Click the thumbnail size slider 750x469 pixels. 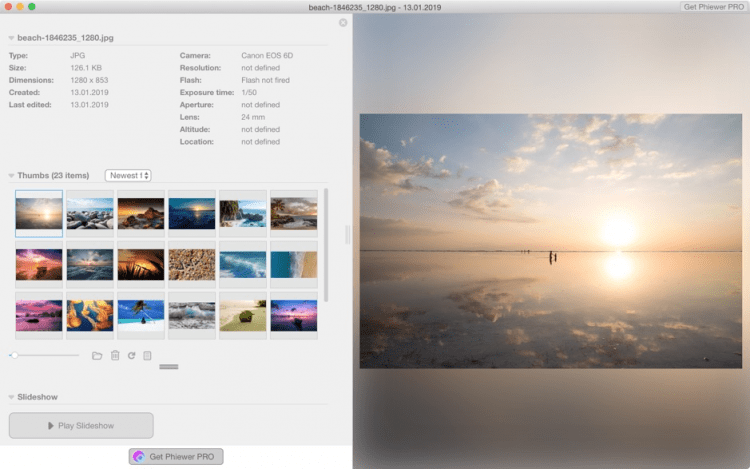[45, 355]
